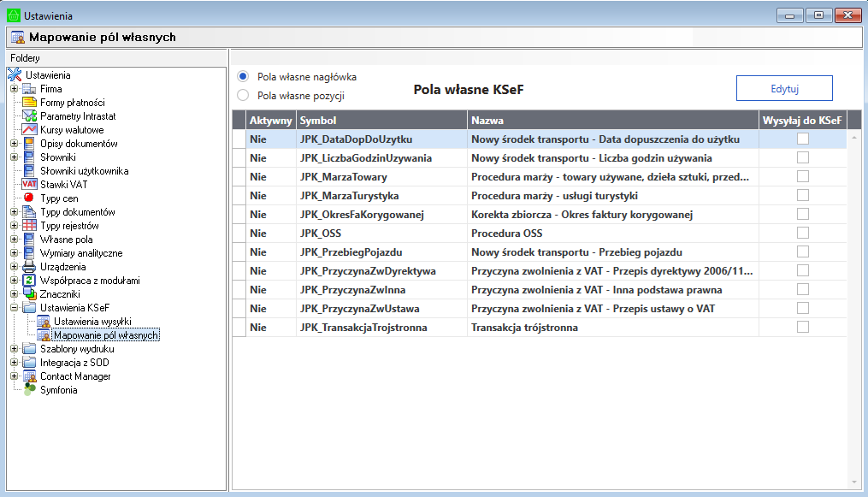This screenshot has height=497, width=868.
Task: Tick Wysyłaj do KSeF for JPK_TransakcjaTrojstronna
Action: point(802,327)
